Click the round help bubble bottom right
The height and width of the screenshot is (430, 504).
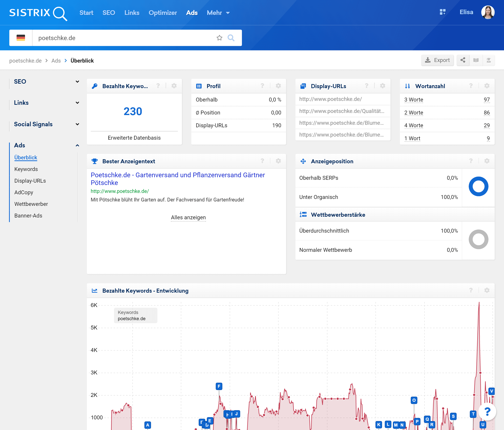pyautogui.click(x=487, y=412)
